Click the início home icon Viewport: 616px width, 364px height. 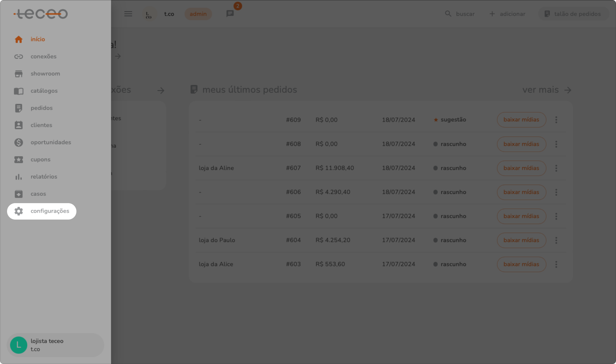[x=19, y=39]
